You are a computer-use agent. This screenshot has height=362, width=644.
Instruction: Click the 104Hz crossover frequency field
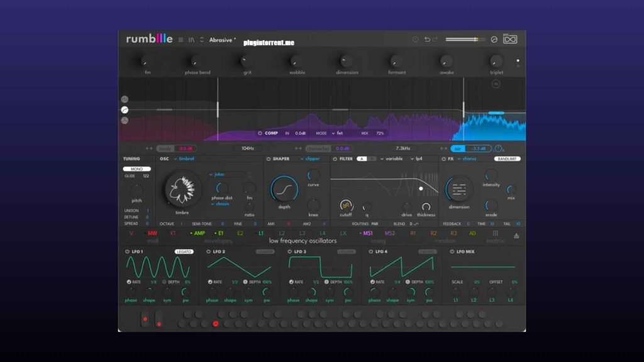tap(248, 148)
